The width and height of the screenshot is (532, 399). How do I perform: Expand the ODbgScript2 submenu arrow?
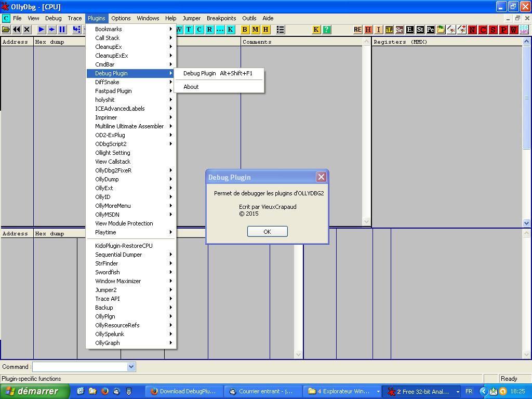point(170,144)
